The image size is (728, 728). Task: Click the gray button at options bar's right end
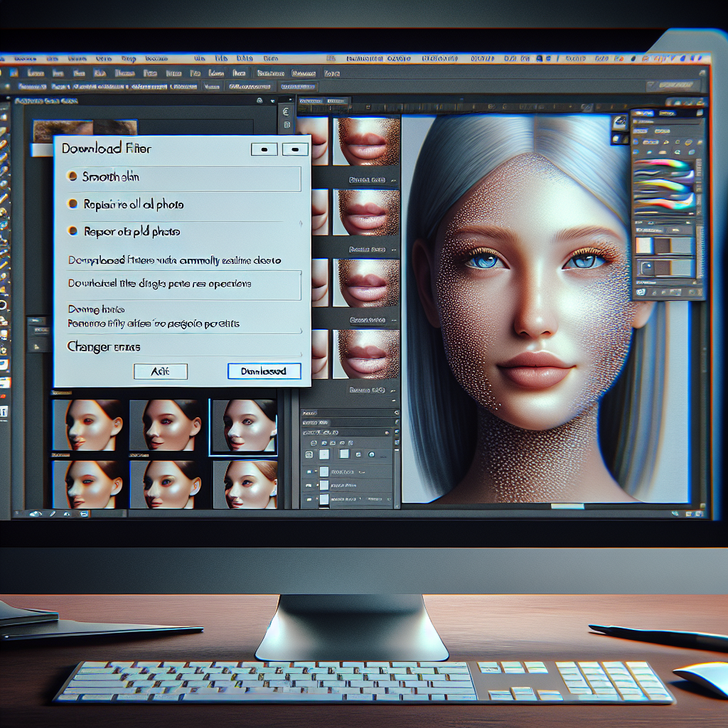[x=673, y=85]
